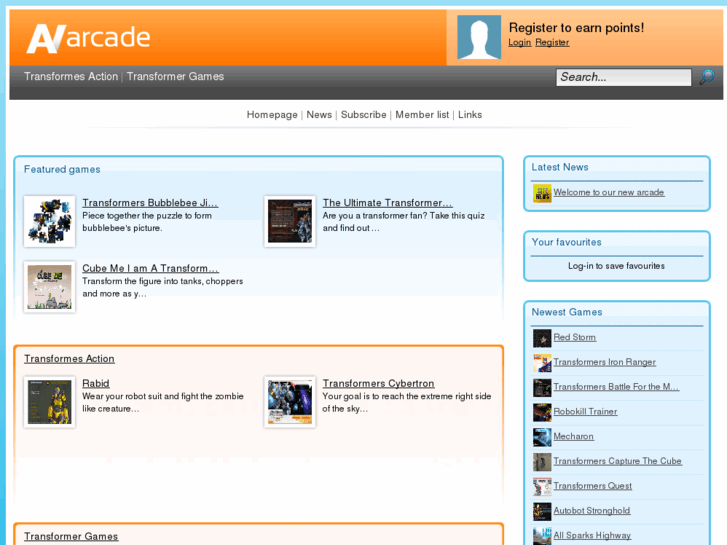Screen dimensions: 727x545
Task: Open the Mecharon link
Action: 574,436
